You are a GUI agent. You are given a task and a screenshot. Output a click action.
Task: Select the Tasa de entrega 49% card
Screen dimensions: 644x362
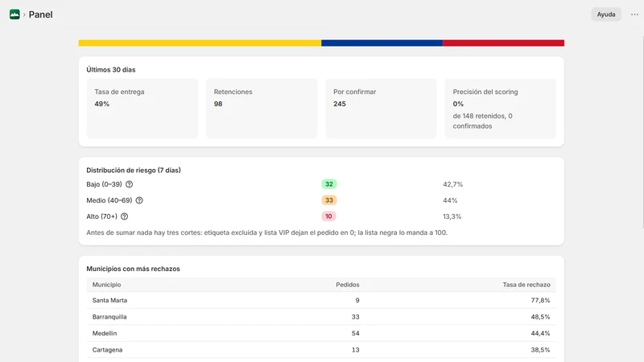142,109
